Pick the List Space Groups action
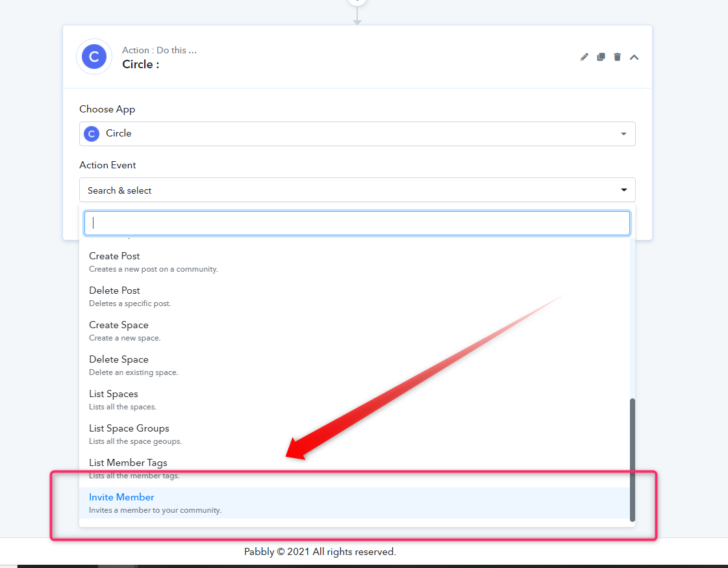 (354, 433)
